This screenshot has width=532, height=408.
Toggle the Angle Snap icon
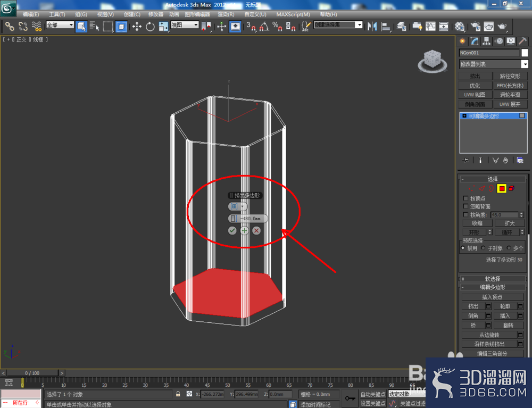(264, 26)
